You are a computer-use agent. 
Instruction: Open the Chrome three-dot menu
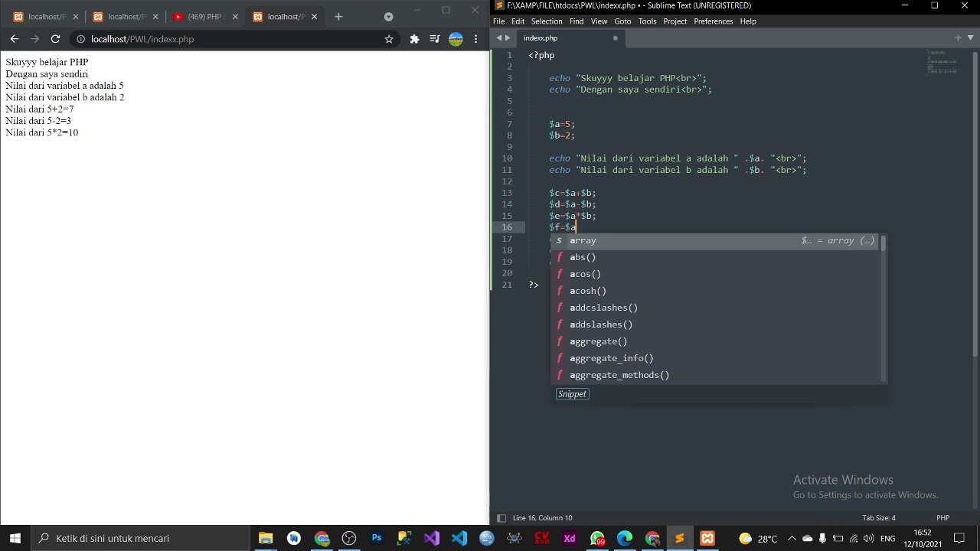[476, 39]
